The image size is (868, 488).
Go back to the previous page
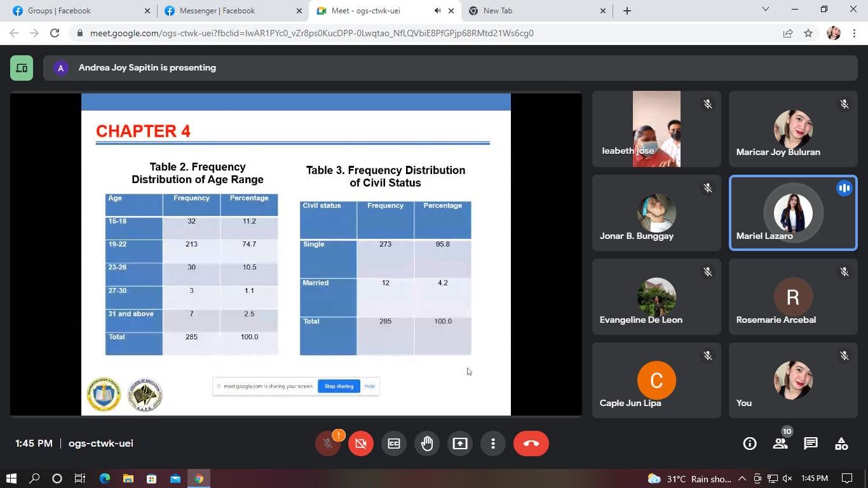coord(14,33)
